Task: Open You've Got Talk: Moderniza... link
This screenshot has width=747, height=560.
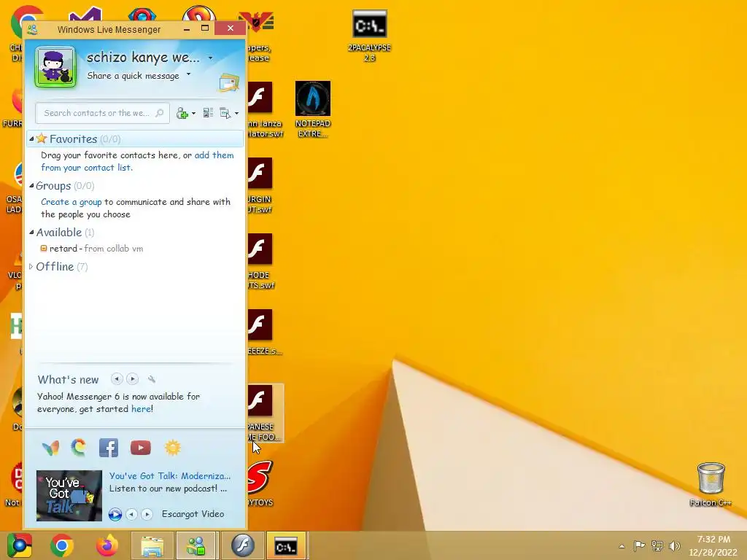Action: coord(169,475)
